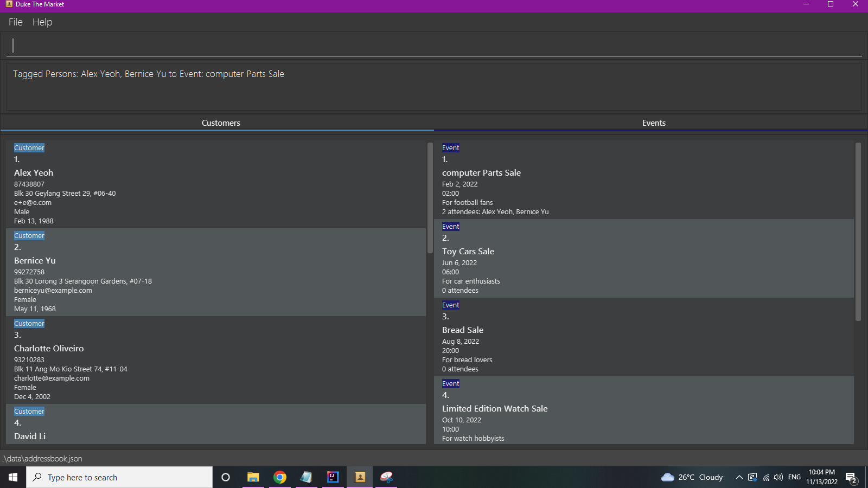Open Cortana circle icon in taskbar
The width and height of the screenshot is (868, 488).
pyautogui.click(x=226, y=477)
